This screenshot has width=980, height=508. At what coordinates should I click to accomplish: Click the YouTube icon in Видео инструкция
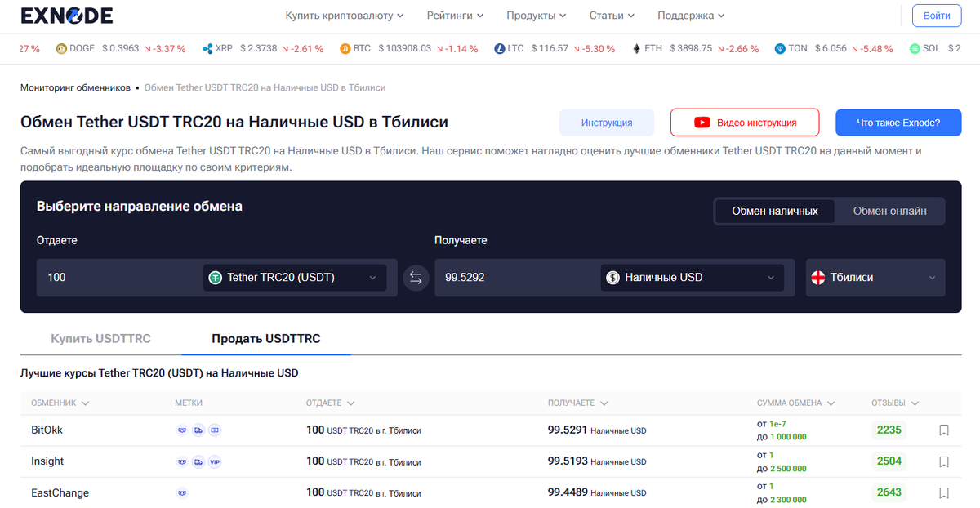tap(702, 123)
